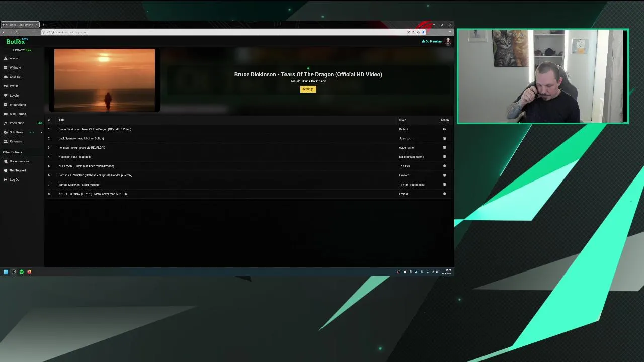644x362 pixels.
Task: Delete ANGELS CRYING row trash icon
Action: click(444, 194)
